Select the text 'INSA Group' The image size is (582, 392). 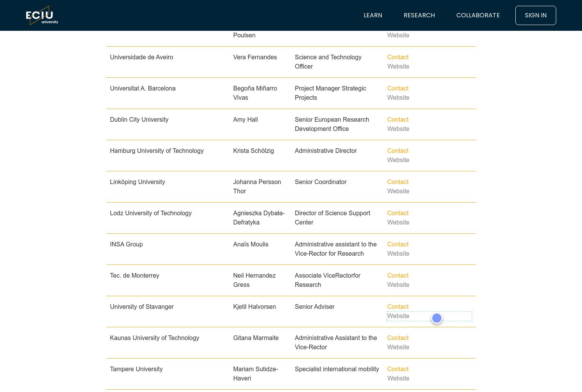coord(126,244)
